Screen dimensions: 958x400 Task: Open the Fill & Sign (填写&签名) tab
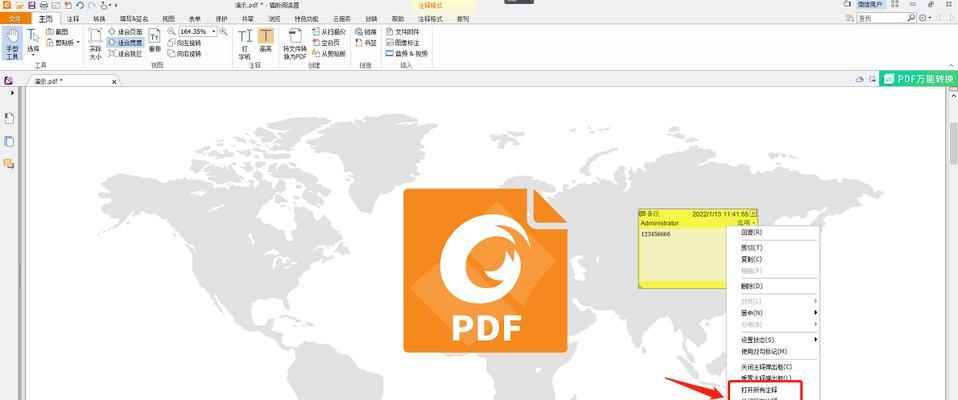click(x=134, y=19)
